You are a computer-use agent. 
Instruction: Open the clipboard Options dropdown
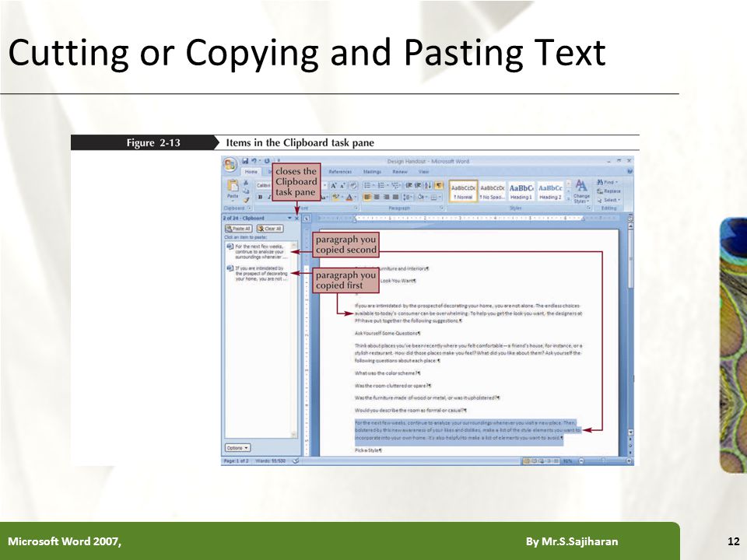(x=237, y=448)
